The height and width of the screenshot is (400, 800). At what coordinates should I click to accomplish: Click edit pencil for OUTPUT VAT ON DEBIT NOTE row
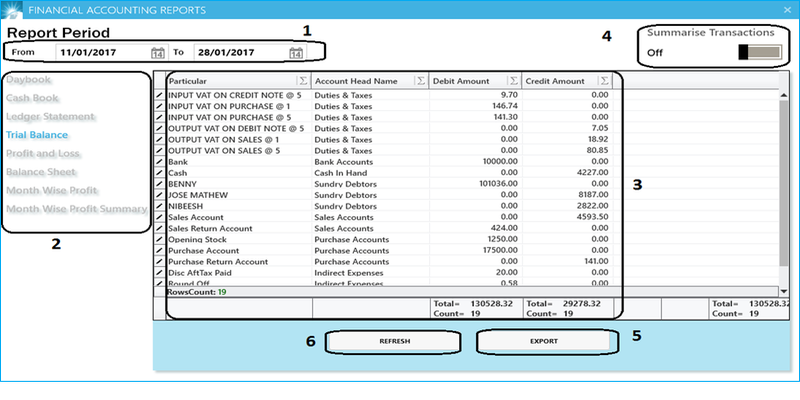pyautogui.click(x=160, y=129)
